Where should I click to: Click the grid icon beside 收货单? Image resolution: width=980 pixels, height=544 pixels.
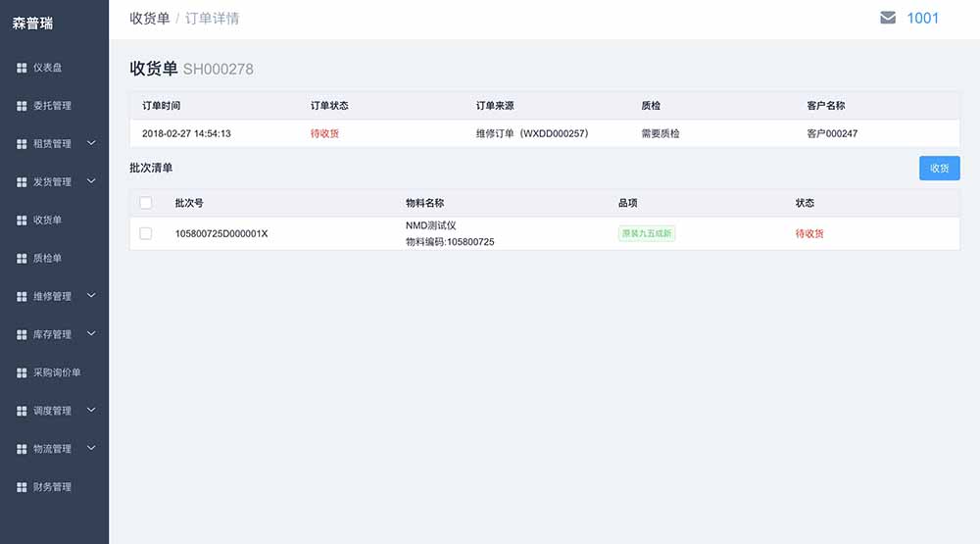pyautogui.click(x=22, y=221)
